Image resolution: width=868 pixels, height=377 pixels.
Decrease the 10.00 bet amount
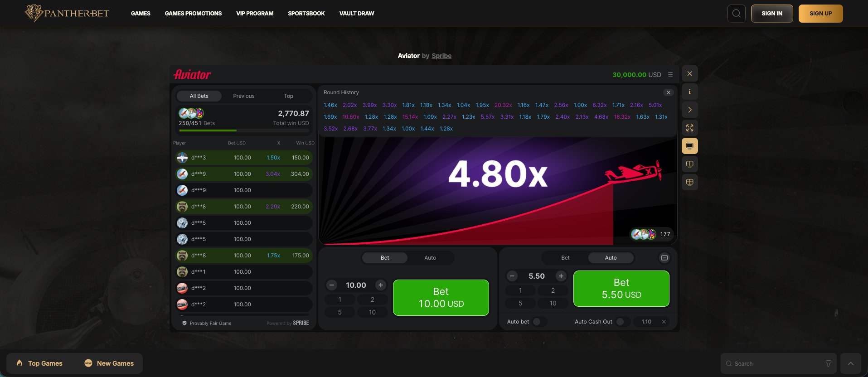click(x=332, y=285)
